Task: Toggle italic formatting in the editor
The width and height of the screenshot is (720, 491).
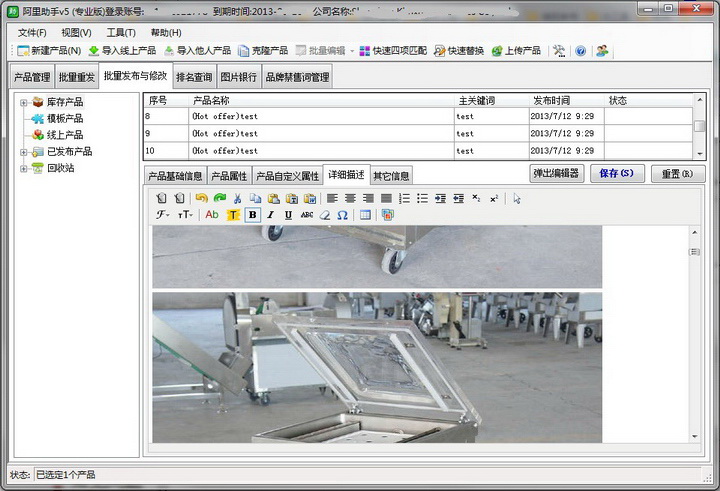Action: (270, 215)
